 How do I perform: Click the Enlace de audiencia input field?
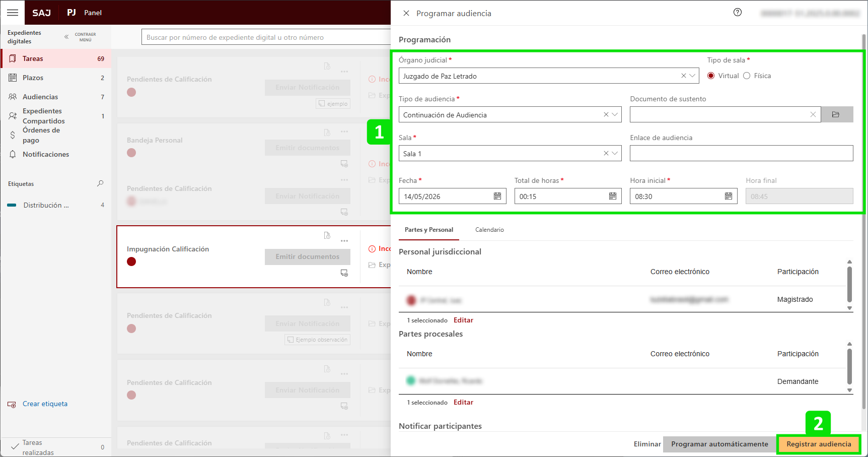pyautogui.click(x=741, y=153)
